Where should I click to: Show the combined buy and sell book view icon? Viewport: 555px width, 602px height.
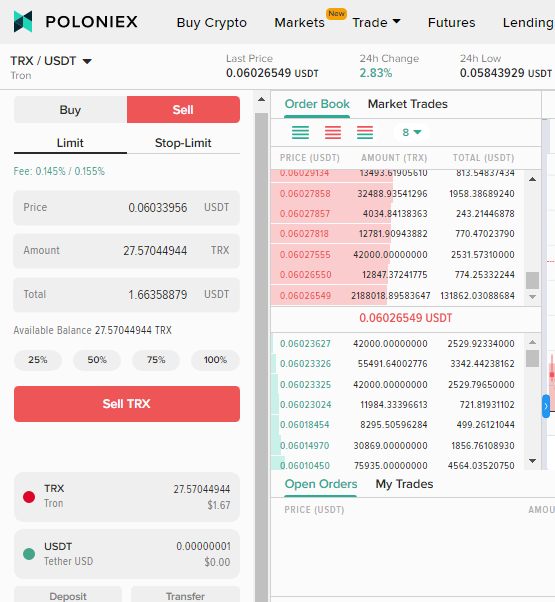click(365, 132)
